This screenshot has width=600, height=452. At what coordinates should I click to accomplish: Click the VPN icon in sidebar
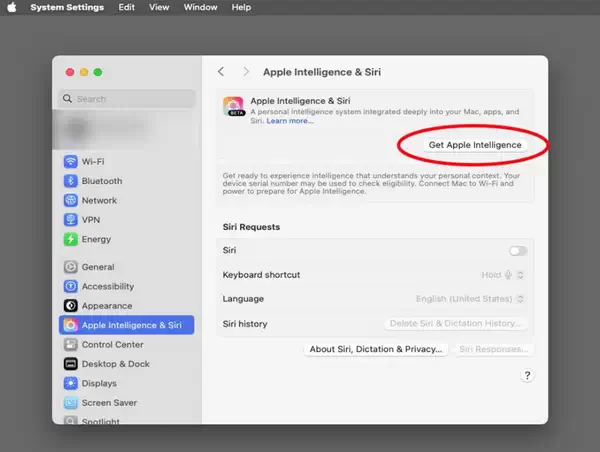coord(70,220)
